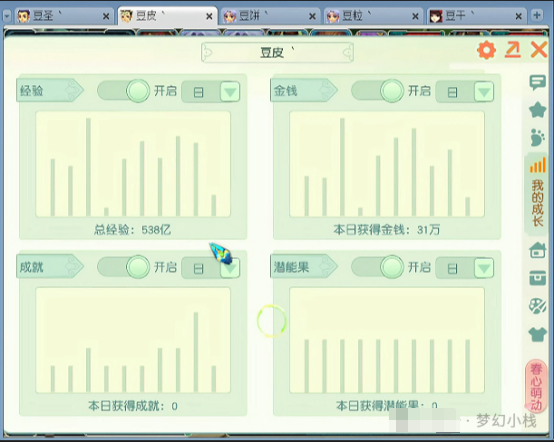
Task: Click the tallest bar in the 经验 chart
Action: point(88,167)
